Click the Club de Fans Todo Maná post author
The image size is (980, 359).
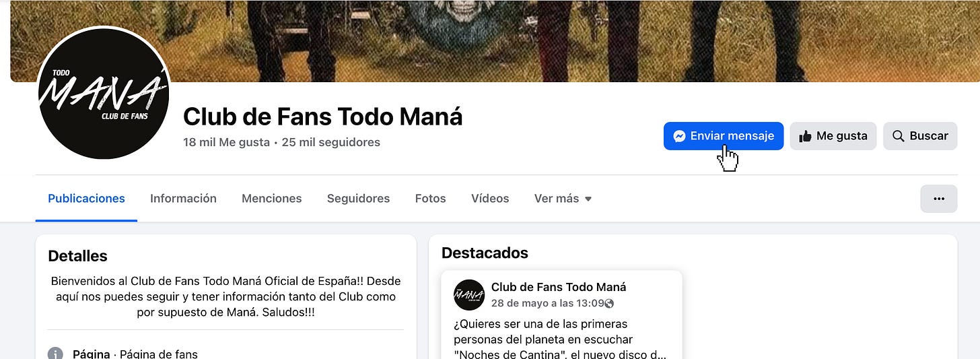tap(559, 287)
